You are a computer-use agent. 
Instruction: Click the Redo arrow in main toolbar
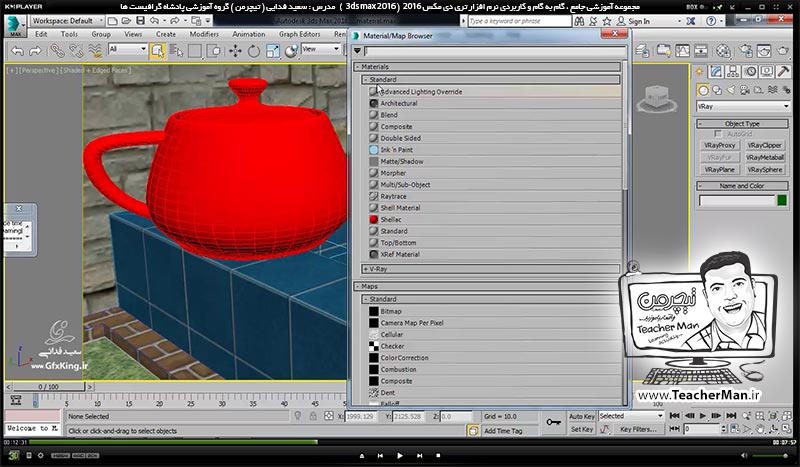click(x=35, y=51)
